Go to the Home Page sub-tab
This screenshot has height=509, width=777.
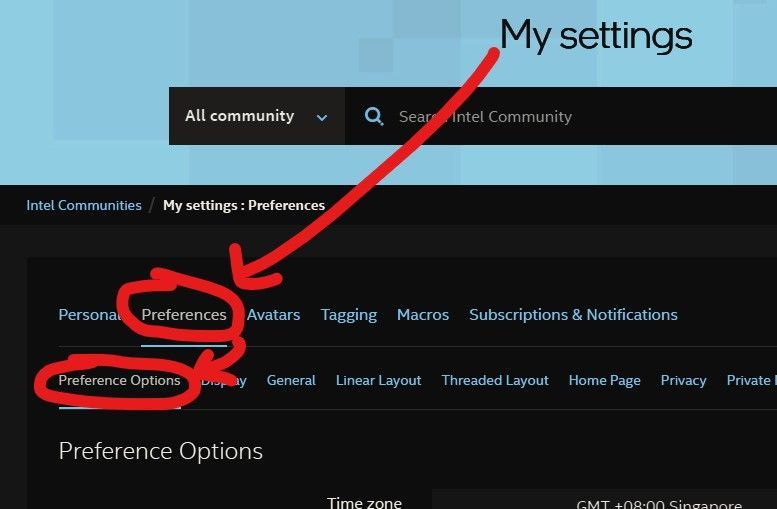(605, 380)
